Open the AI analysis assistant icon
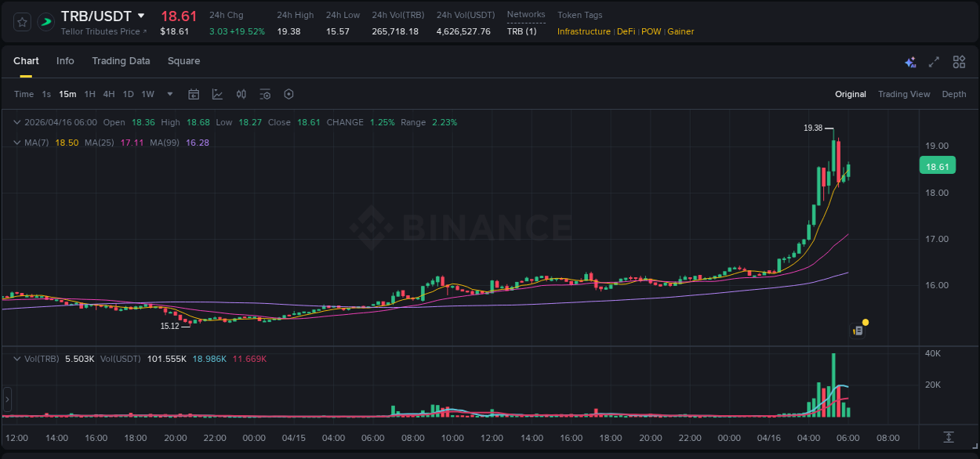980x459 pixels. pyautogui.click(x=909, y=62)
